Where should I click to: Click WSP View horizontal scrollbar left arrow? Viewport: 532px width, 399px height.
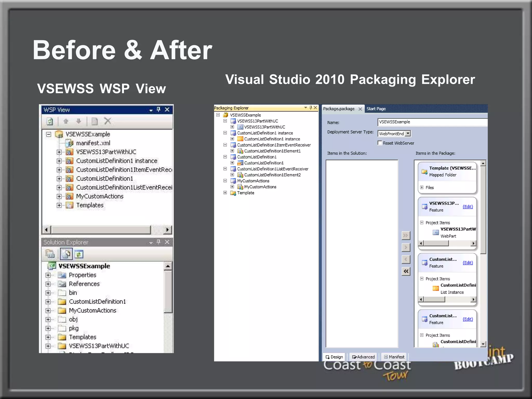point(46,230)
